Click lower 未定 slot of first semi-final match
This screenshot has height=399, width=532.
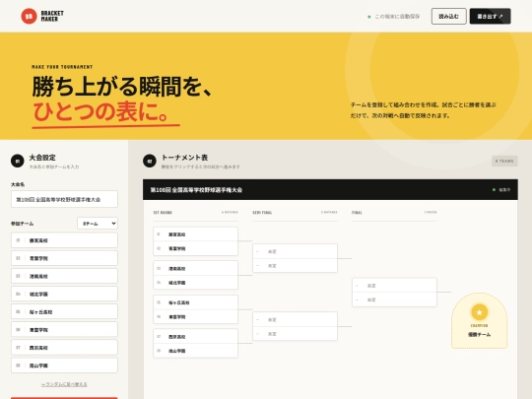(x=295, y=266)
